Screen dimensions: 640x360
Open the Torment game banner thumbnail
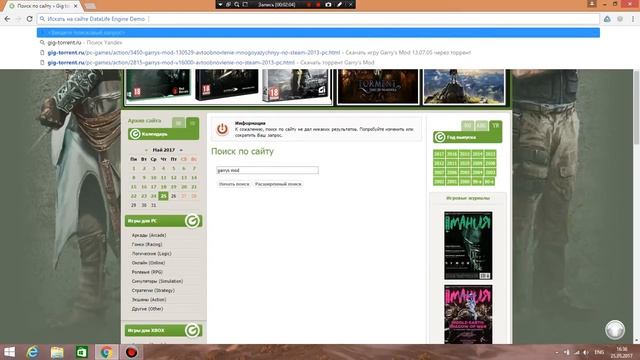[x=378, y=86]
